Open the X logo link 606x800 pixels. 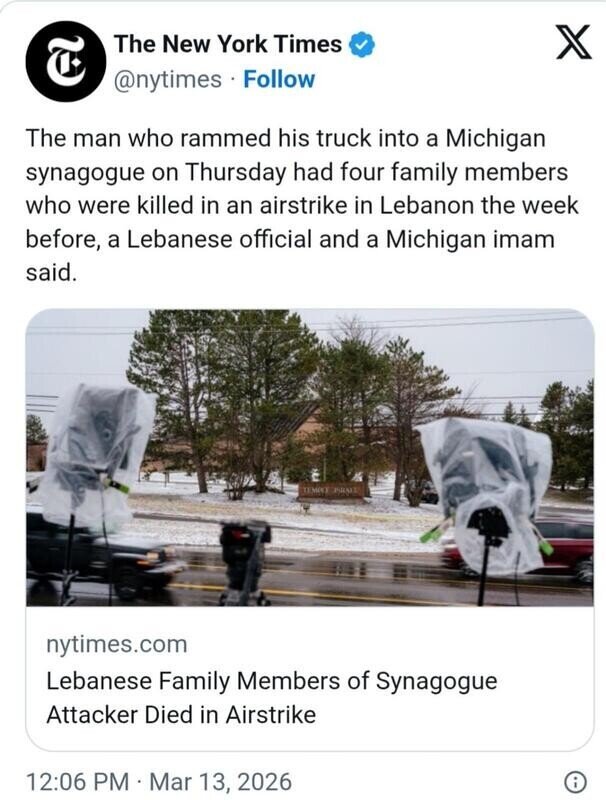click(573, 43)
